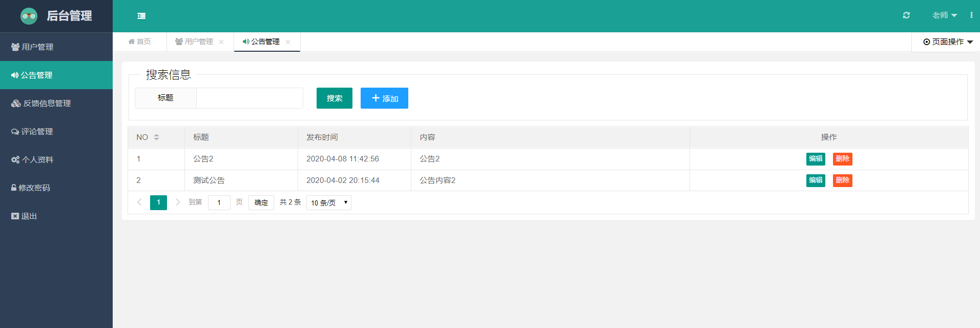This screenshot has height=328, width=980.
Task: Click 删除 for the 测试公告 row
Action: [842, 180]
